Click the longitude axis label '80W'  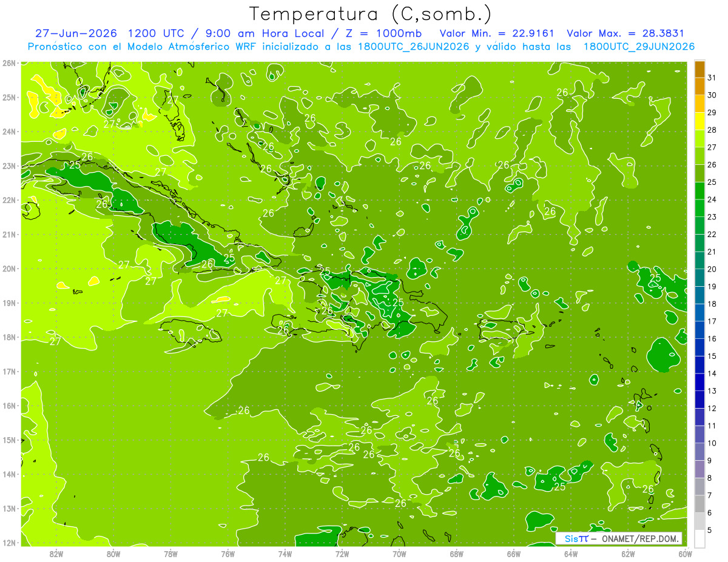point(113,554)
